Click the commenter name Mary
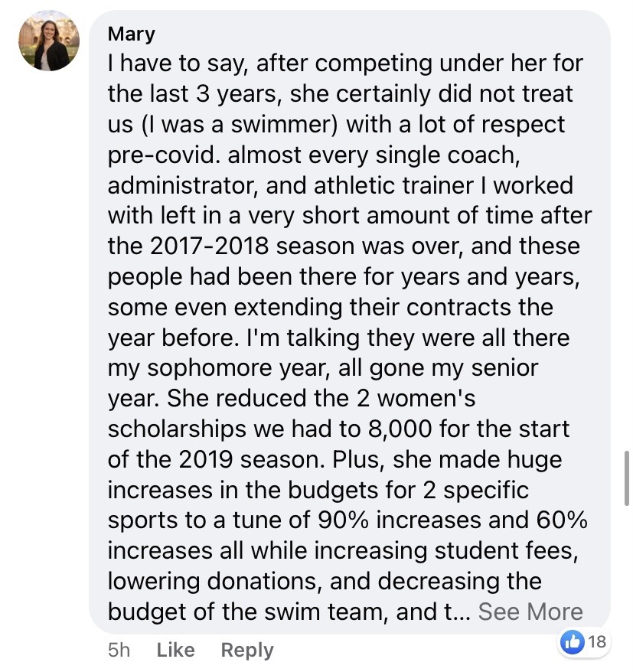The height and width of the screenshot is (672, 633). 131,34
